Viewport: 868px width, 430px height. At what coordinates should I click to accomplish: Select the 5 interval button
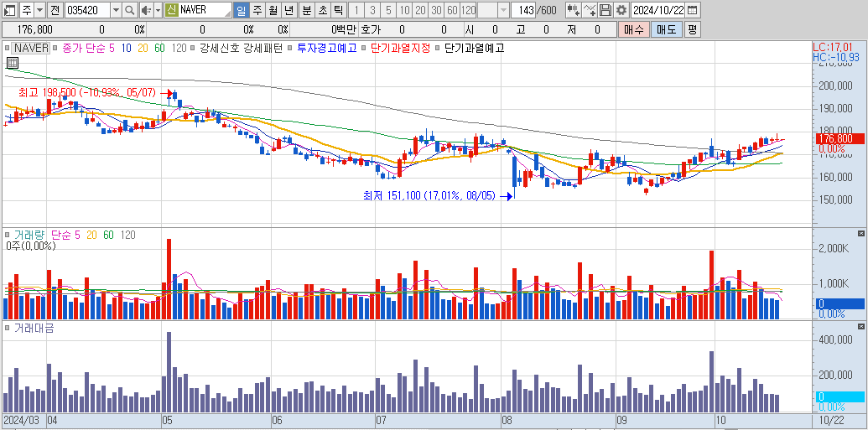(x=388, y=10)
